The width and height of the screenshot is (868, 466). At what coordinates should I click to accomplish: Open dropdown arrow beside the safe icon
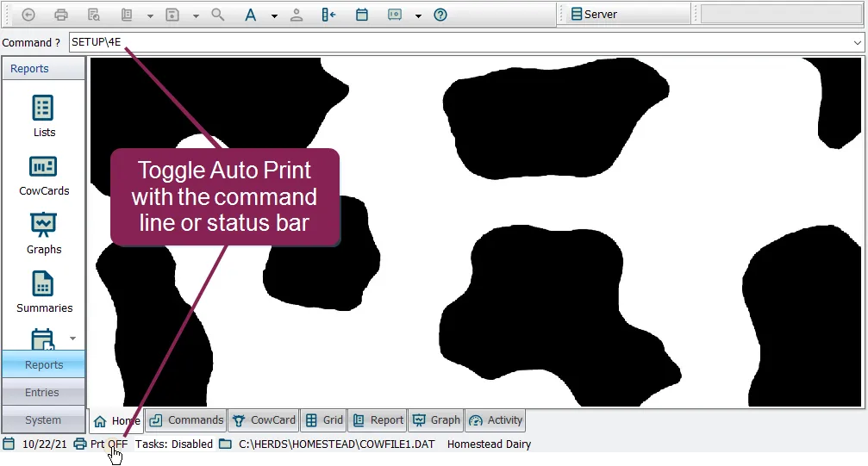(419, 16)
